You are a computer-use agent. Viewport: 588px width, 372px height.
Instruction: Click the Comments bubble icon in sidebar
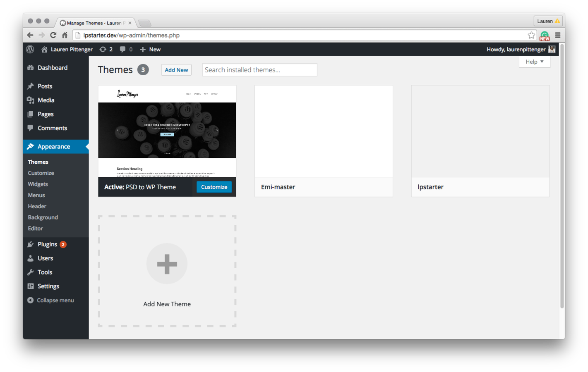[x=30, y=128]
